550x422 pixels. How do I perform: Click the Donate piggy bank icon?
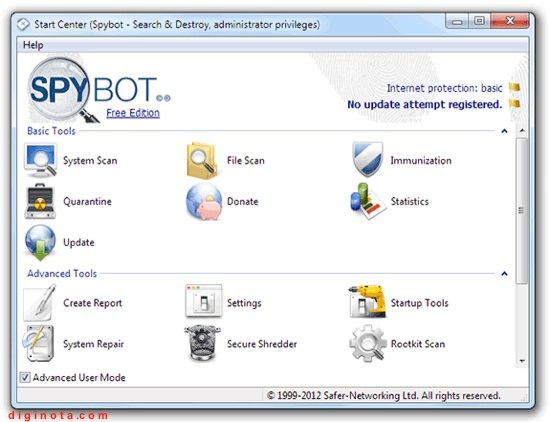(204, 202)
